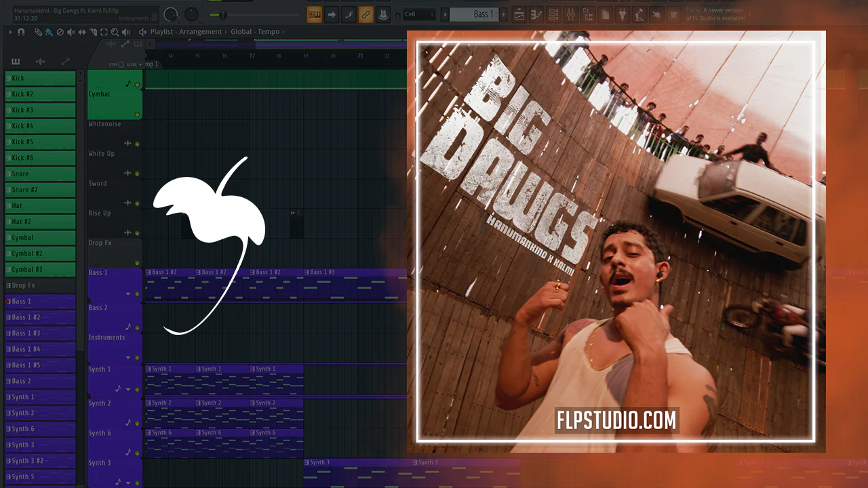Open the Cell snap dropdown

[419, 14]
